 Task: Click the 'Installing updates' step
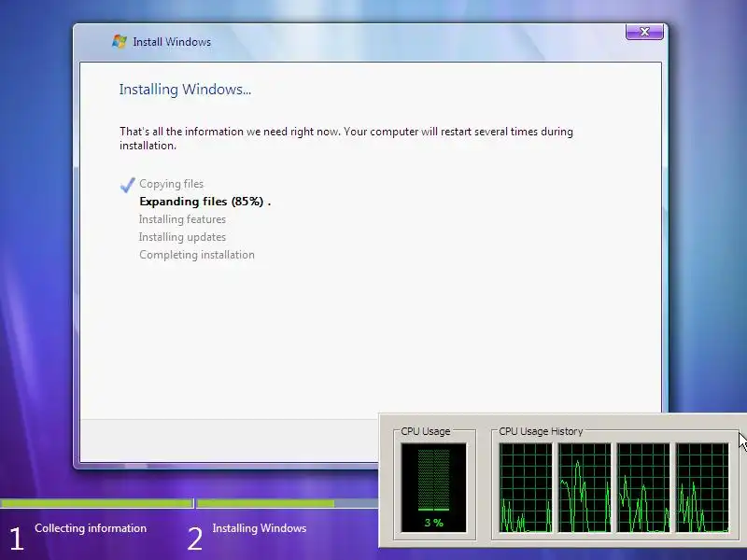pyautogui.click(x=182, y=237)
